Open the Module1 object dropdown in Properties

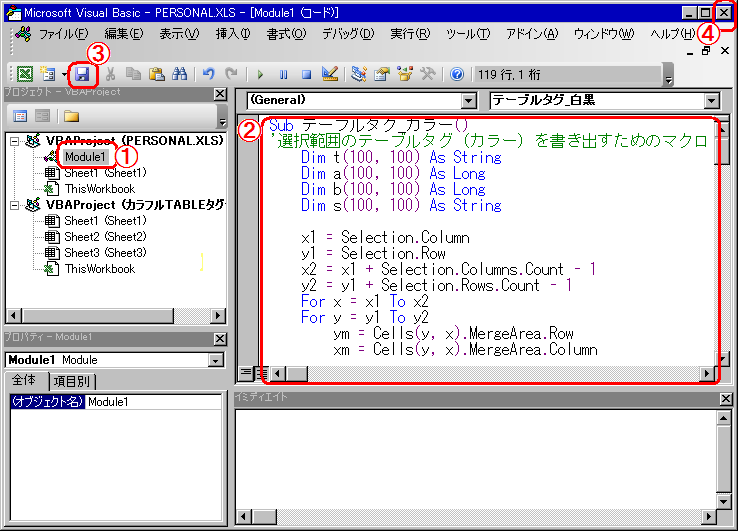[x=215, y=360]
